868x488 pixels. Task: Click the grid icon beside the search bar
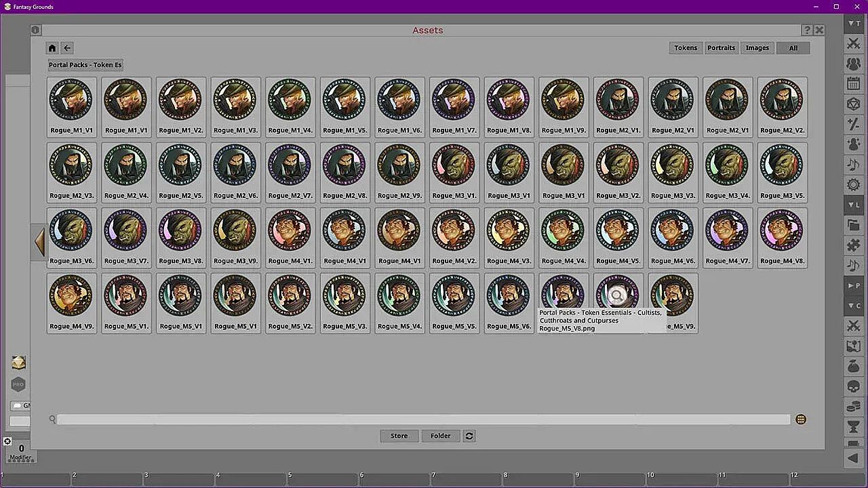tap(801, 420)
